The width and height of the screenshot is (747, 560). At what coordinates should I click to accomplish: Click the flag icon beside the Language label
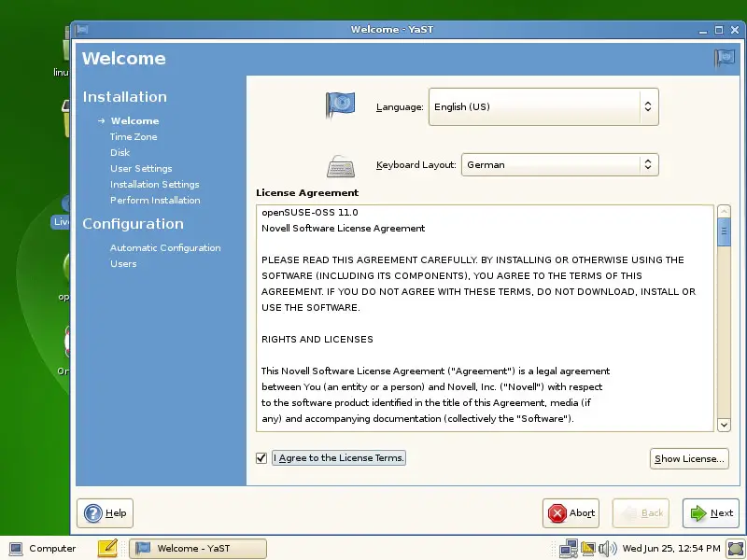coord(340,105)
